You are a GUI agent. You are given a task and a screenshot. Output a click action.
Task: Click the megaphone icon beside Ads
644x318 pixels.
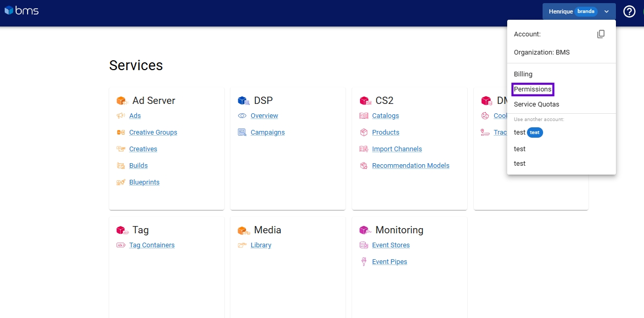[x=121, y=116]
